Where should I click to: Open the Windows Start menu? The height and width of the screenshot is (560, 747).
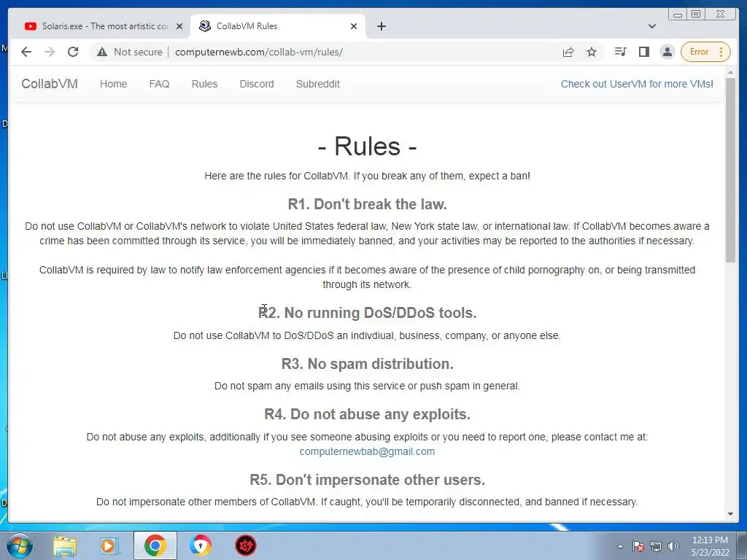coord(19,545)
